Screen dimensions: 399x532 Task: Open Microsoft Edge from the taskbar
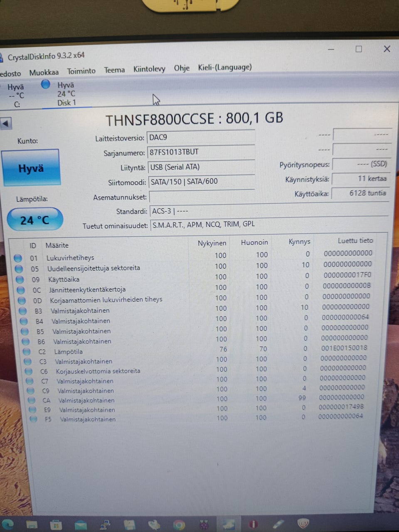(7, 524)
